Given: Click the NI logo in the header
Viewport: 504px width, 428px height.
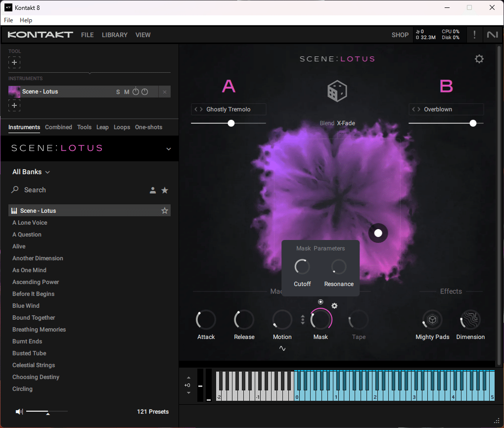Looking at the screenshot, I should click(492, 35).
